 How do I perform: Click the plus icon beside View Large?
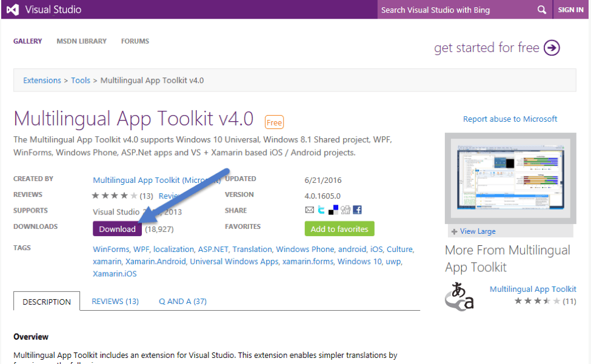pos(454,231)
